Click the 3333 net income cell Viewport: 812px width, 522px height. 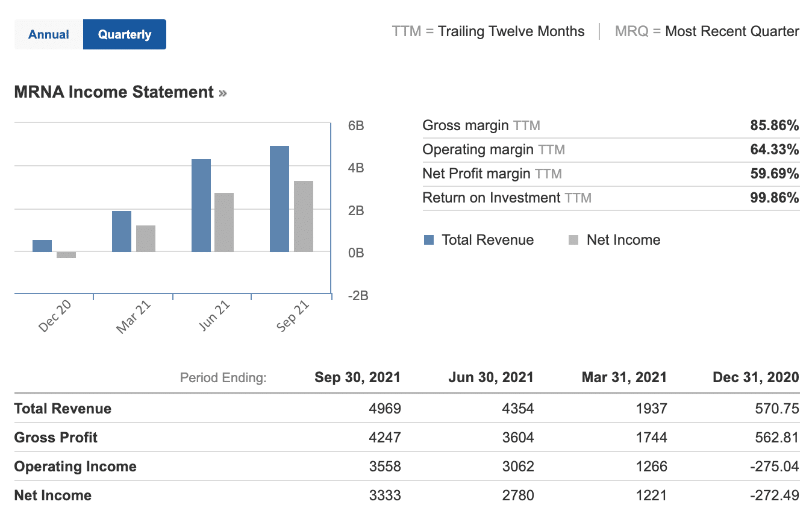coord(385,495)
